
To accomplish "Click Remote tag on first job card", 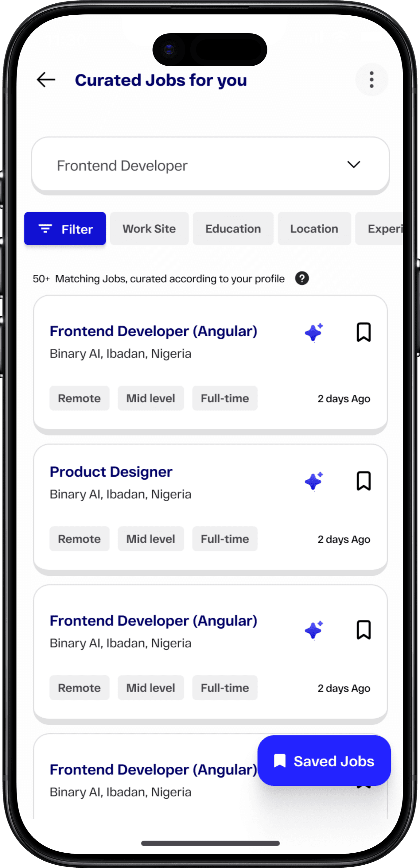I will click(79, 398).
